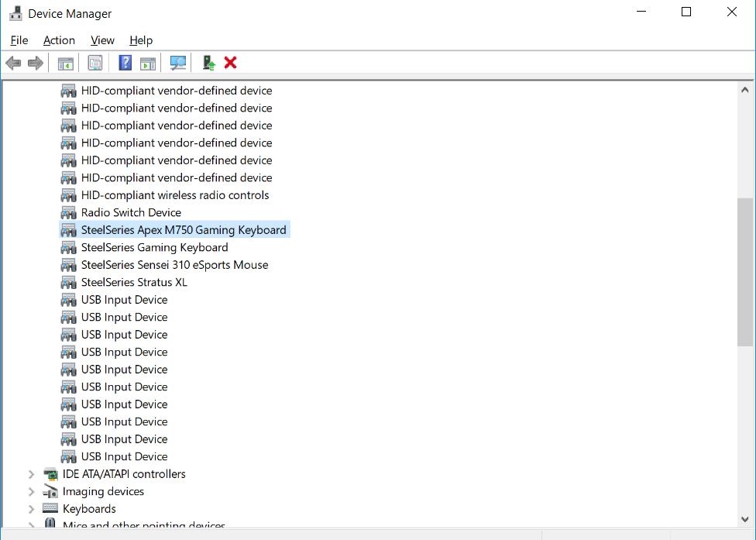756x540 pixels.
Task: Open the View menu
Action: coord(102,40)
